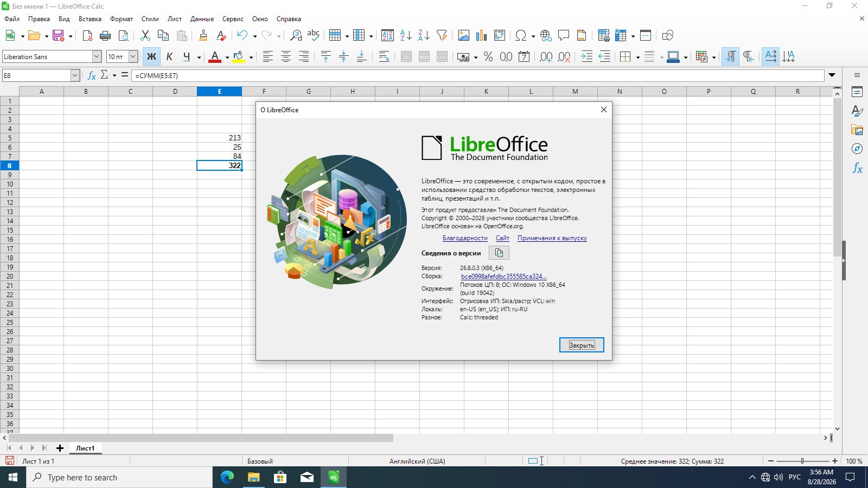Open the font name dropdown
The height and width of the screenshot is (488, 868).
pyautogui.click(x=97, y=56)
